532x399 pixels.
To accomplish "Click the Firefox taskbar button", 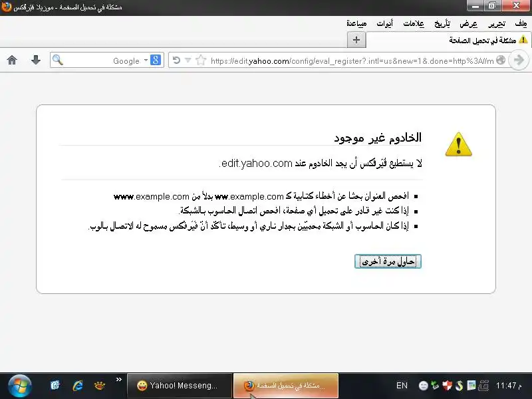I will pyautogui.click(x=286, y=386).
